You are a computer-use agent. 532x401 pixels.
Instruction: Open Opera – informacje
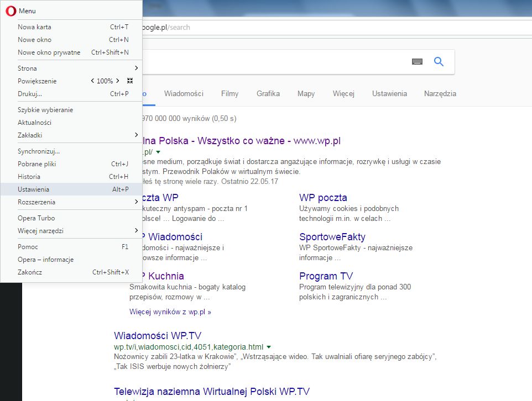pos(71,259)
